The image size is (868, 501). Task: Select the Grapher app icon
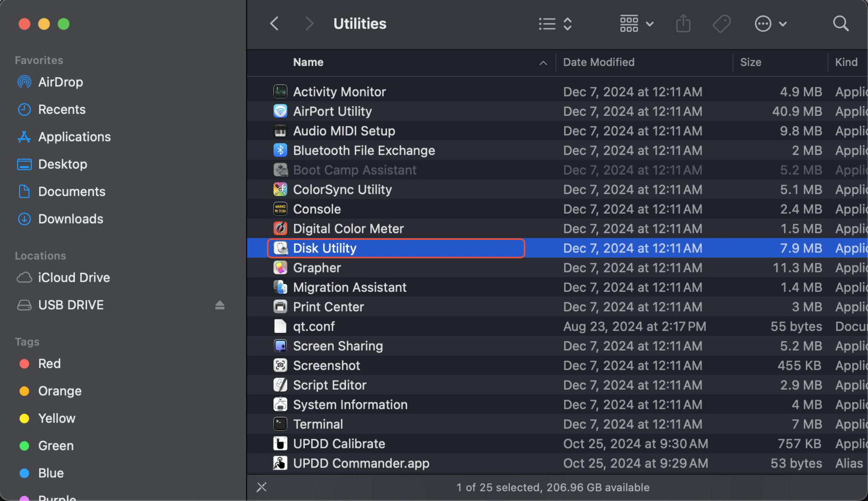pyautogui.click(x=280, y=268)
